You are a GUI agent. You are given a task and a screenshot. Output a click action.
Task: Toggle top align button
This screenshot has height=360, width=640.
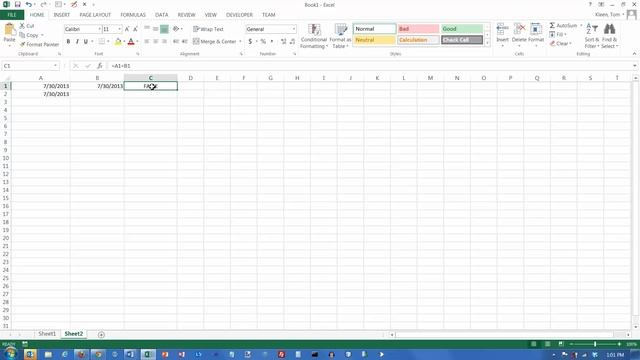[x=147, y=29]
